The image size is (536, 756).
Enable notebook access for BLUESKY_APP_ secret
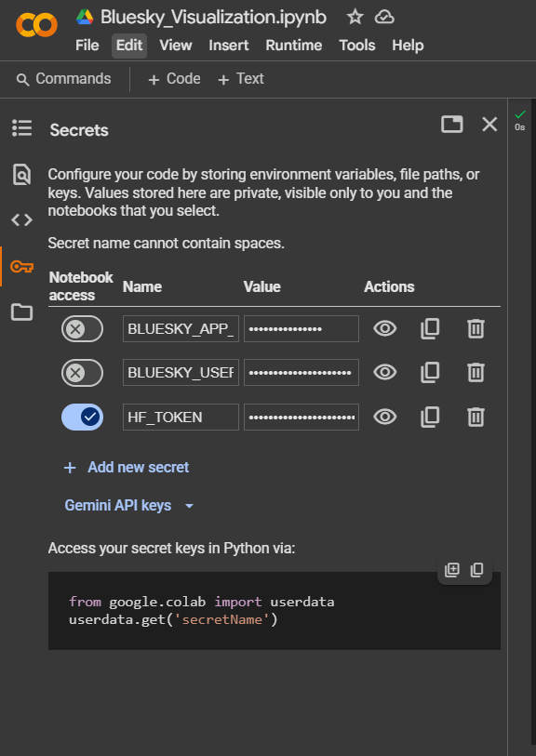coord(82,329)
